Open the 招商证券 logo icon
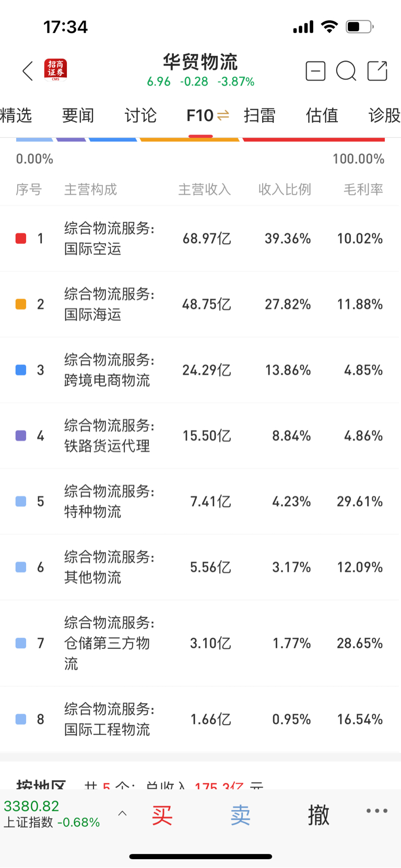The height and width of the screenshot is (868, 401). 56,70
